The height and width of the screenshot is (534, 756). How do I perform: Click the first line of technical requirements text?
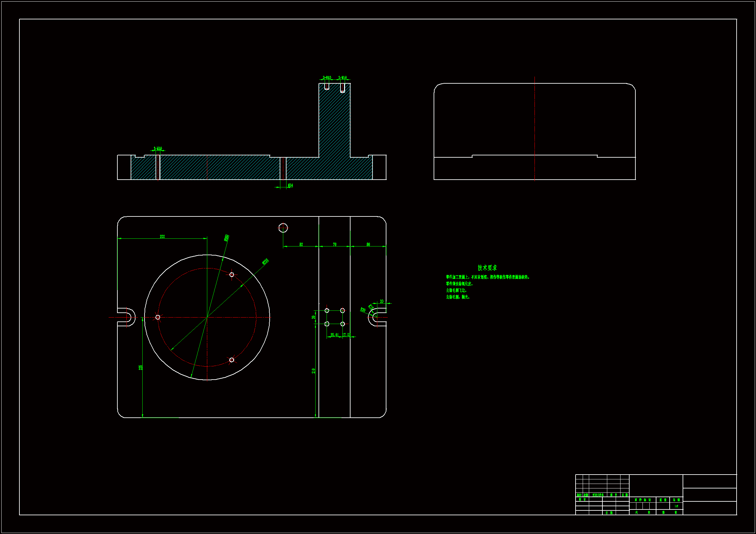[x=488, y=277]
